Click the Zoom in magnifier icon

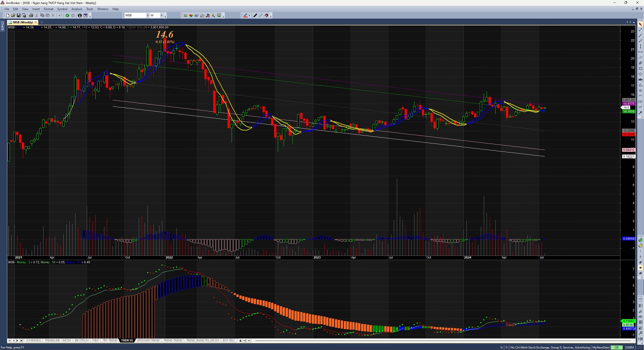(x=640, y=240)
